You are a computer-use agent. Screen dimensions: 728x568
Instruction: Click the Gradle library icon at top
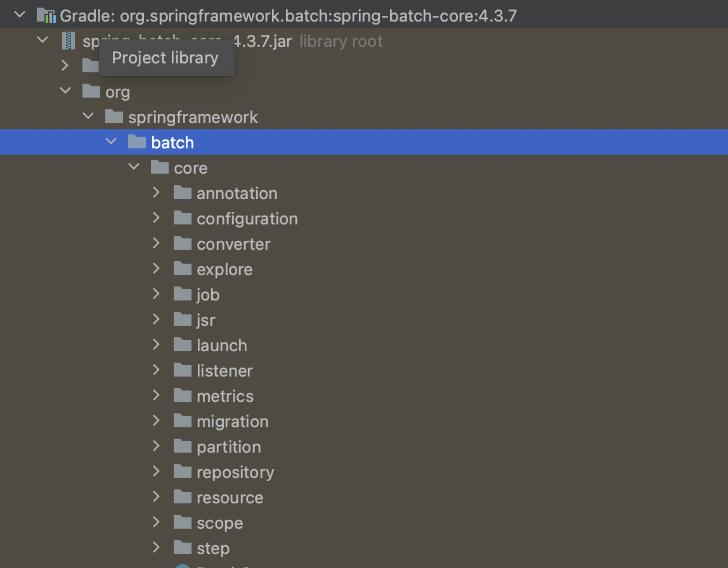(46, 16)
